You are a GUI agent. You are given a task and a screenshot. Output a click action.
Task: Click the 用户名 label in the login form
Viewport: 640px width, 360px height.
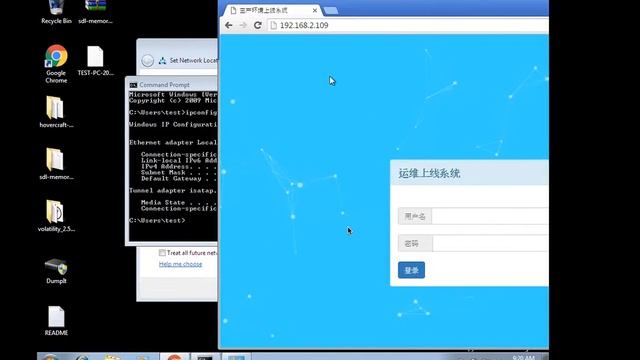[415, 216]
